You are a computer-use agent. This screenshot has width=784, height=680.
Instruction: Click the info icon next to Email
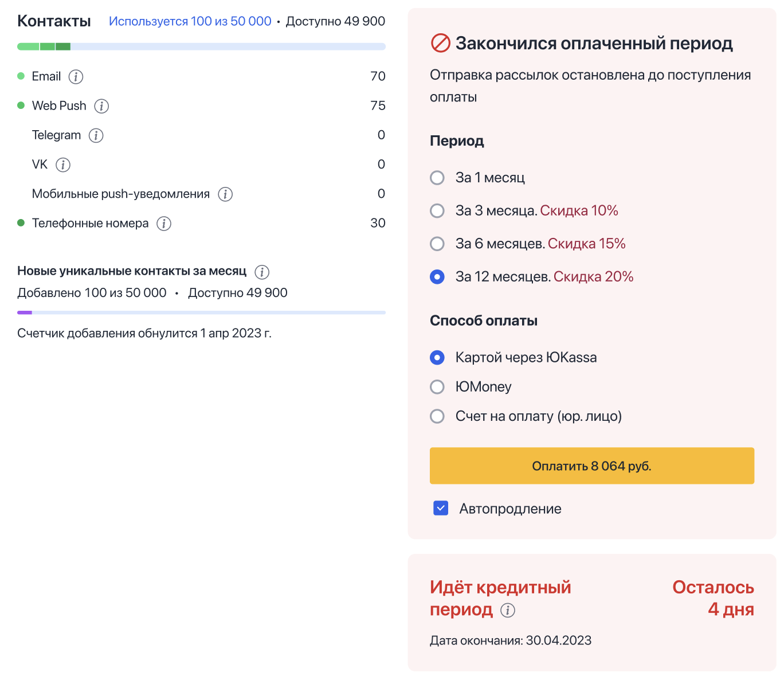click(76, 77)
